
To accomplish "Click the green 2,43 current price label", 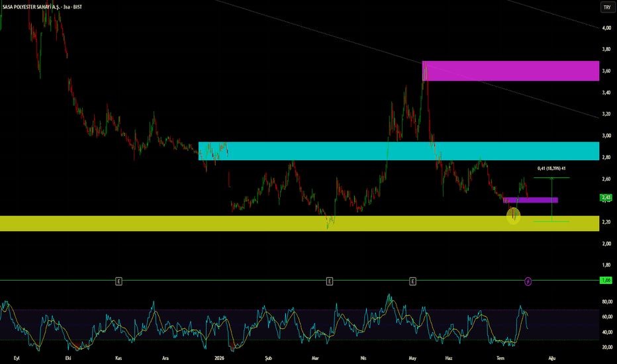I will tap(606, 197).
